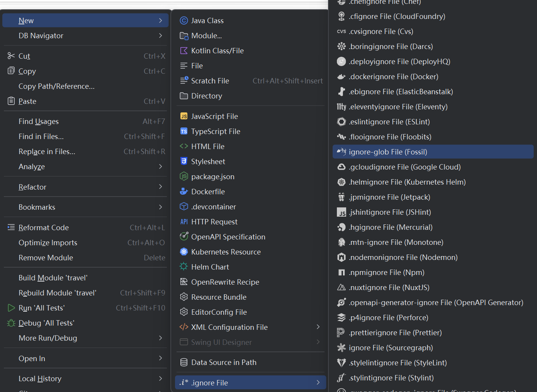Screen dimensions: 537x392
Task: Expand the Refactor submenu arrow
Action: [161, 187]
